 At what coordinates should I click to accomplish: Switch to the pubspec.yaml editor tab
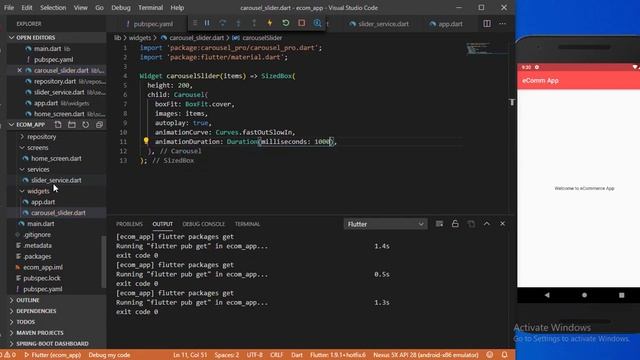coord(149,24)
